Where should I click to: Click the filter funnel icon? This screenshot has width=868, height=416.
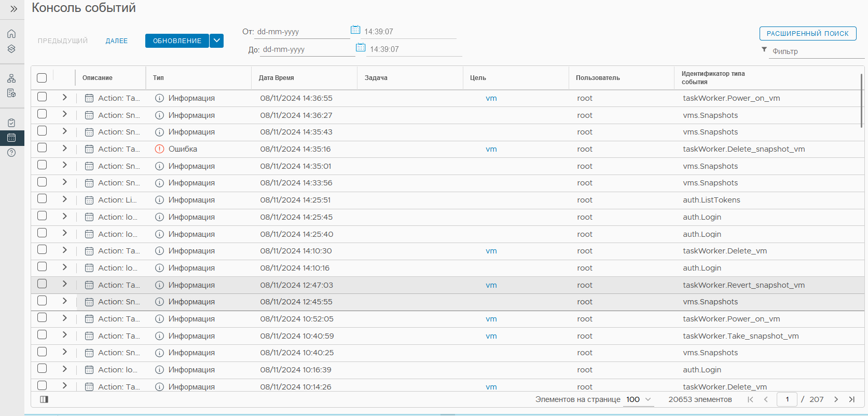tap(764, 49)
